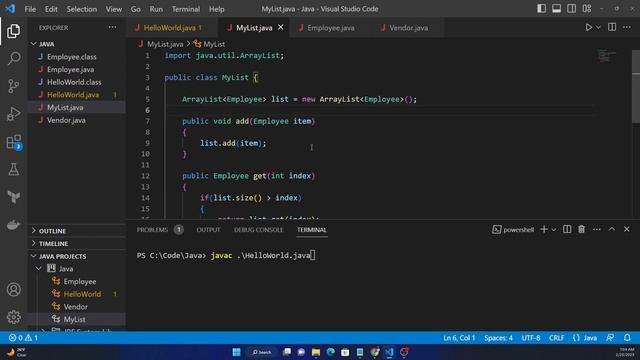This screenshot has width=640, height=360.
Task: Open the Terminal menu
Action: [186, 9]
